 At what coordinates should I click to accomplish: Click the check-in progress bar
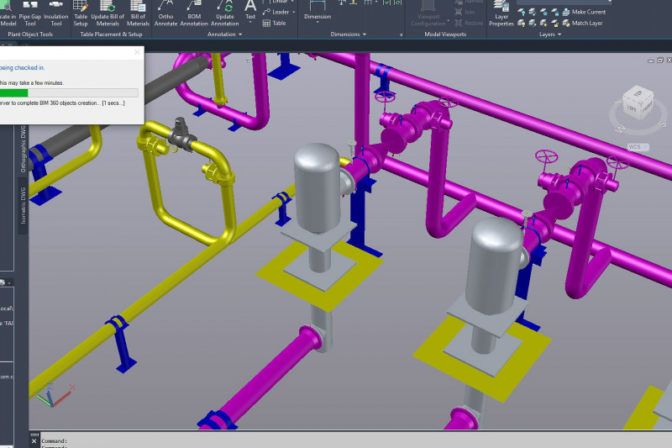pos(68,92)
